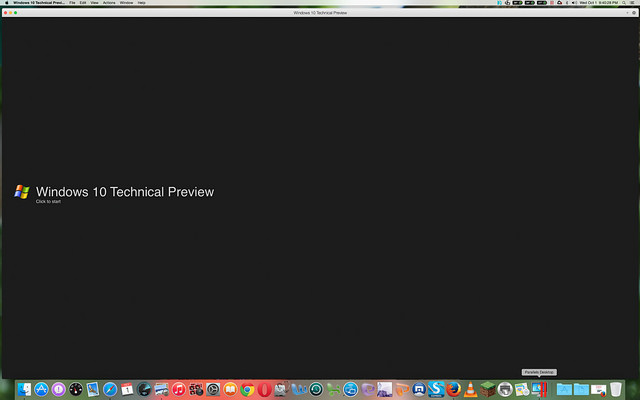Open iPhoto in the Dock

coord(161,389)
